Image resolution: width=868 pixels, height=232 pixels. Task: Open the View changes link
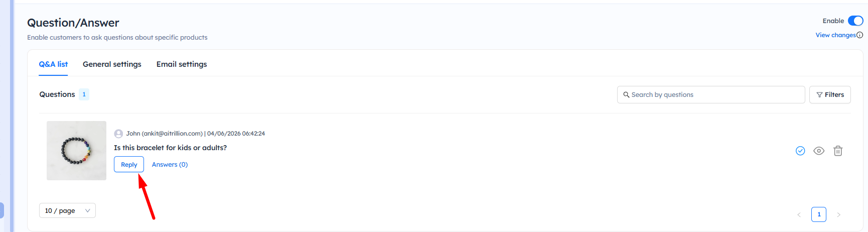tap(835, 35)
